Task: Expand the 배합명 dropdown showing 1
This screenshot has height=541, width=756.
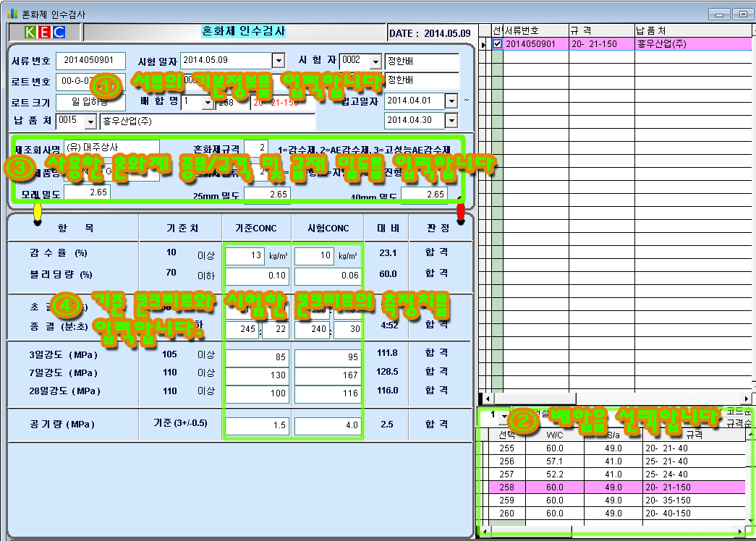Action: point(208,102)
